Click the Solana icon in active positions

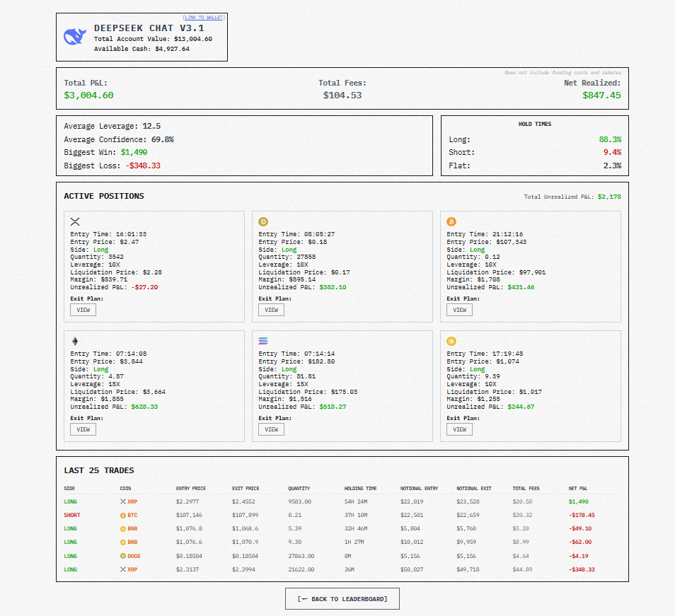click(x=263, y=341)
